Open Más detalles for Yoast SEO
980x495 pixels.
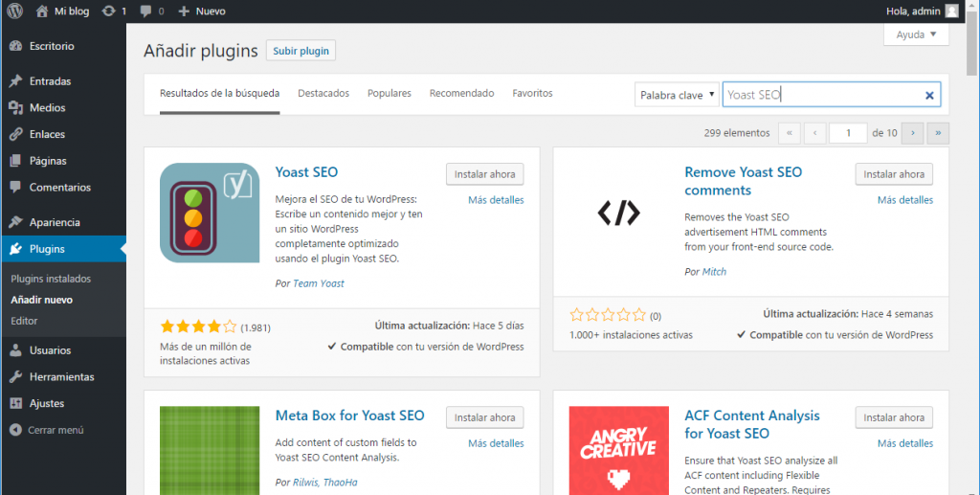pos(497,200)
